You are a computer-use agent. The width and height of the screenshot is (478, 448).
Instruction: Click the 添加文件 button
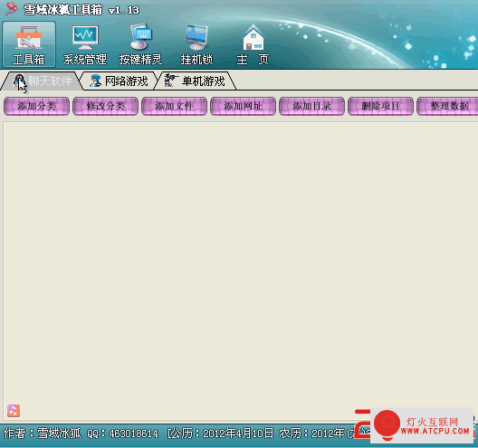(x=175, y=106)
